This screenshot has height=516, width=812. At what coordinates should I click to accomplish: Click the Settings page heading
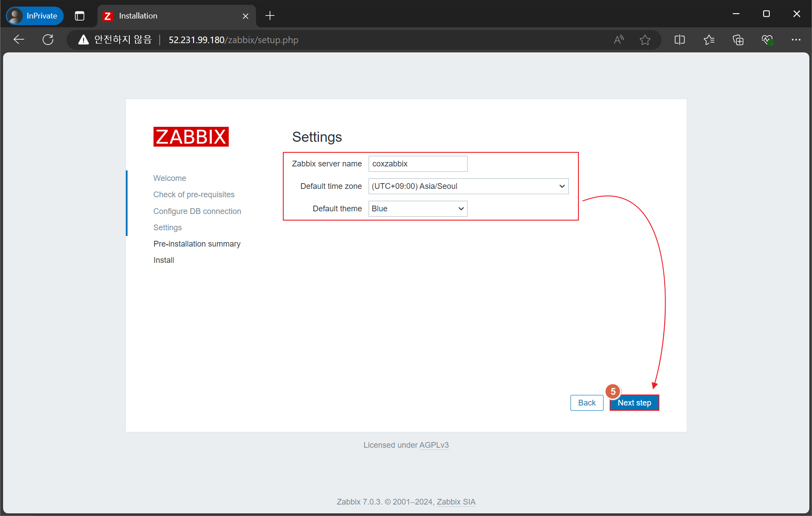[x=317, y=137]
